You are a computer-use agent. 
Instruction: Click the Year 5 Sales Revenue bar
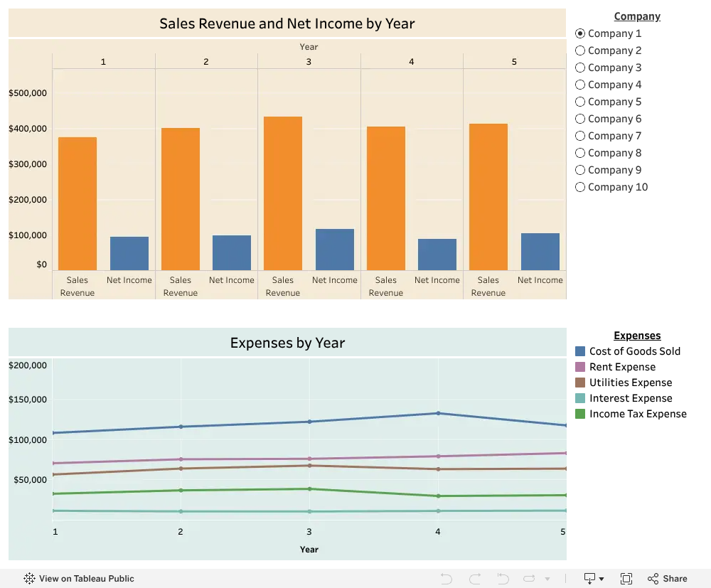click(488, 197)
